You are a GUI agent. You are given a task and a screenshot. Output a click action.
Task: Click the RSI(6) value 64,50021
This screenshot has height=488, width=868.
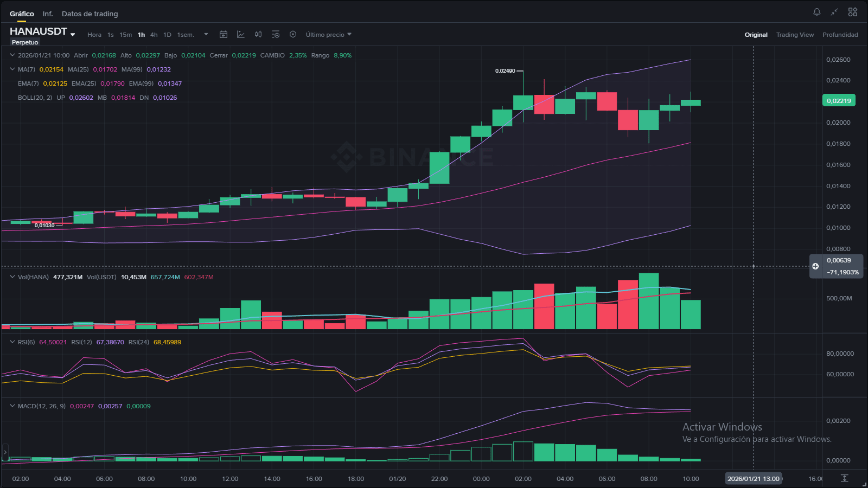[x=53, y=342]
